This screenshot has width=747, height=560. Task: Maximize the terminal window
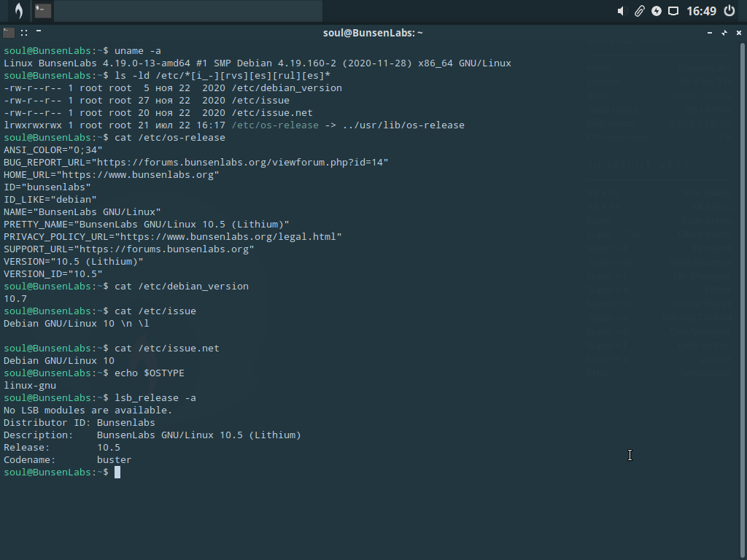point(724,33)
